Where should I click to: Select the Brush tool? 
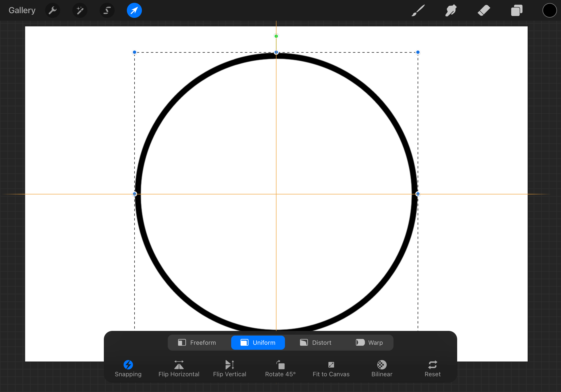[418, 11]
